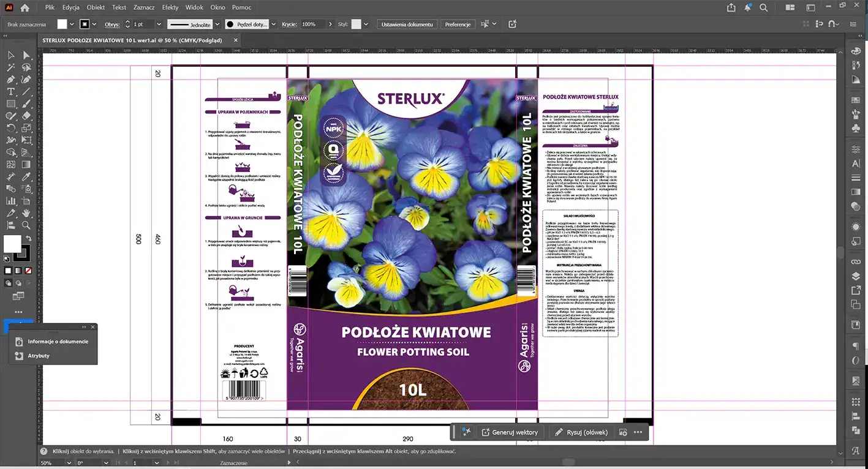
Task: Open the Jednolite stroke profile dropdown
Action: (216, 24)
